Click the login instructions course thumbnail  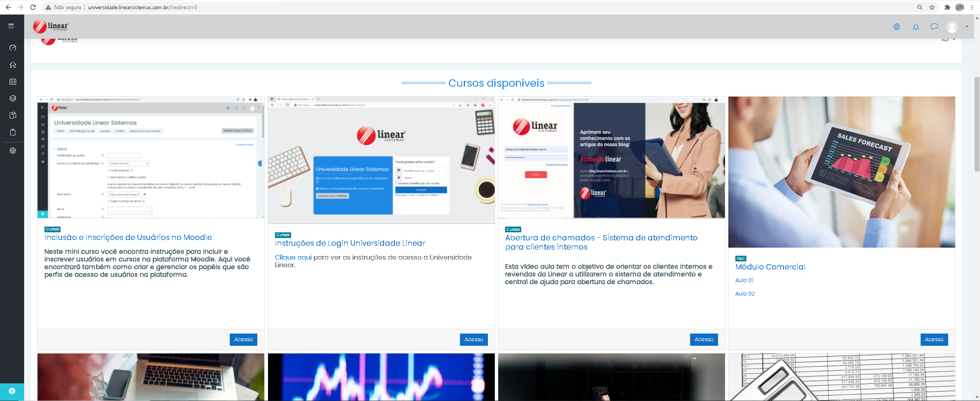tap(381, 160)
